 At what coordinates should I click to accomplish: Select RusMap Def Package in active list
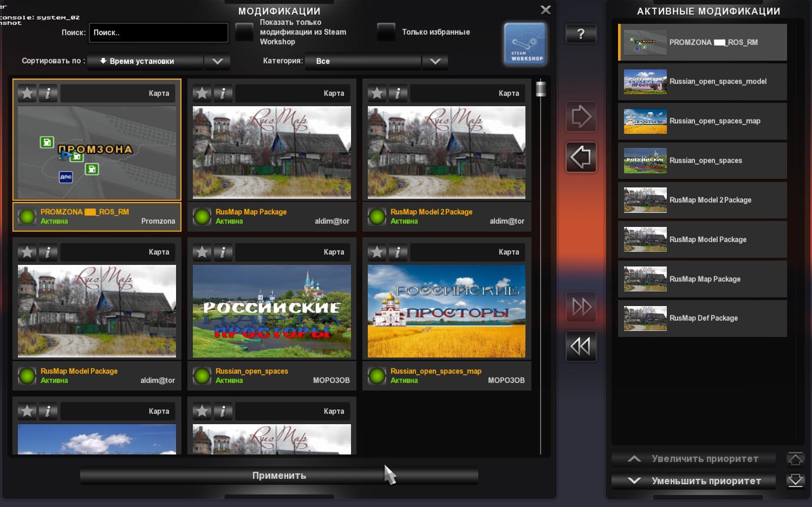point(702,318)
